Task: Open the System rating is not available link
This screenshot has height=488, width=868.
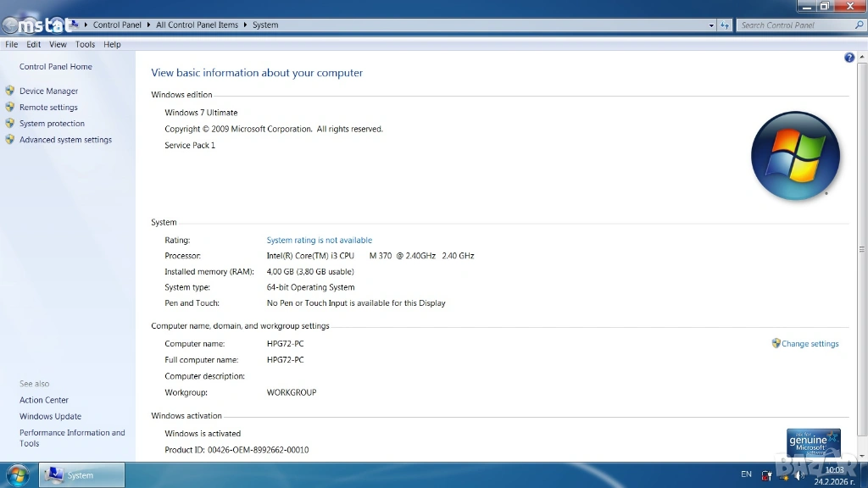Action: (x=319, y=241)
